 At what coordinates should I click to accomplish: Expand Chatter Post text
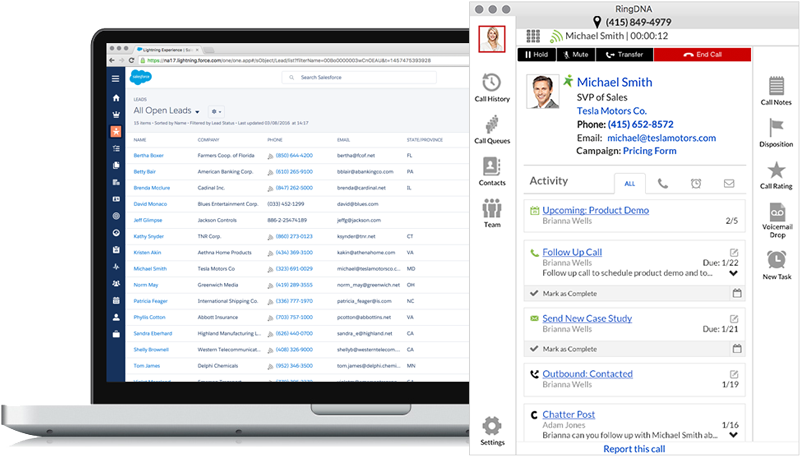coord(733,435)
